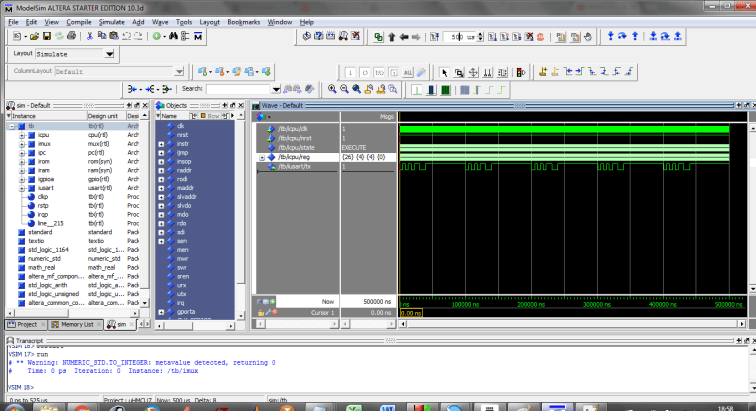Screen dimensions: 756x411
Task: Open the Simulate menu
Action: pyautogui.click(x=110, y=20)
